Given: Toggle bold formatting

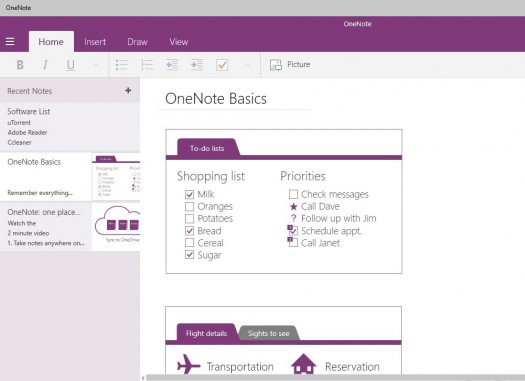Looking at the screenshot, I should pos(20,65).
